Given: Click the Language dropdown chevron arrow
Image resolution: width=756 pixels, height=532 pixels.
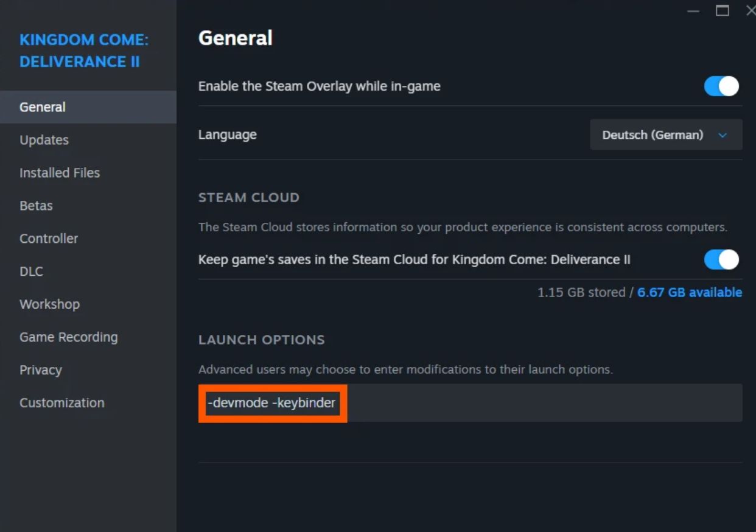Looking at the screenshot, I should (723, 135).
